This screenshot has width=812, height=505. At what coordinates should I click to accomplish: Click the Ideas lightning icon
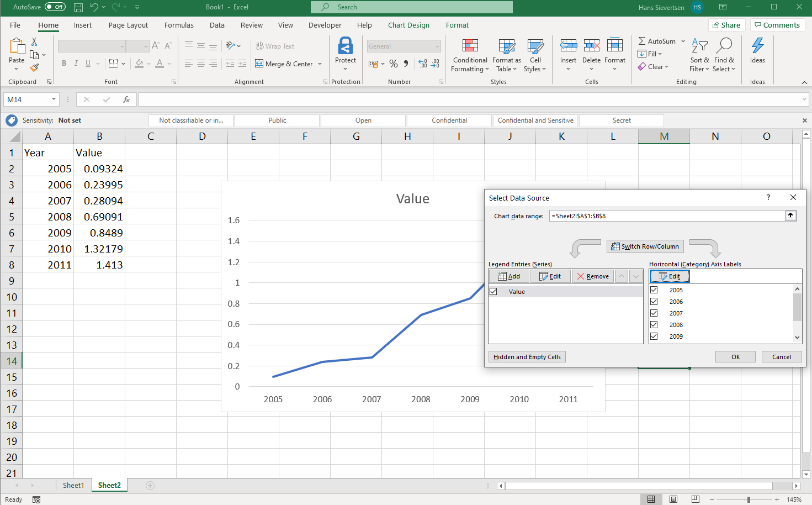(757, 46)
